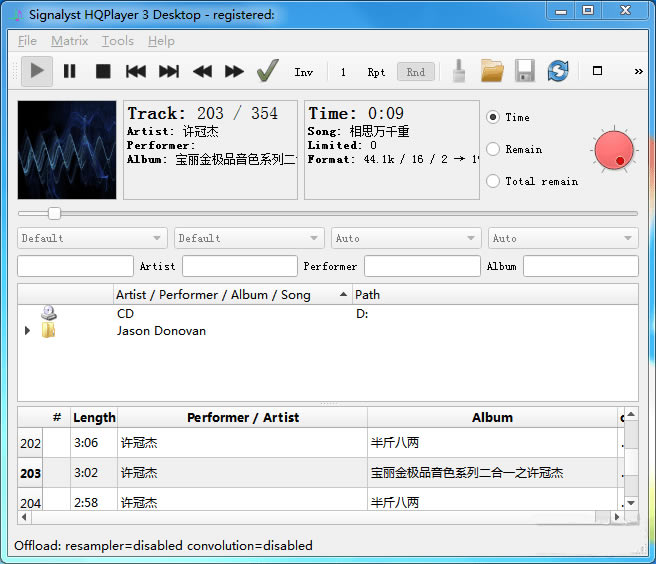Open the Tools menu
This screenshot has width=656, height=564.
(x=118, y=41)
